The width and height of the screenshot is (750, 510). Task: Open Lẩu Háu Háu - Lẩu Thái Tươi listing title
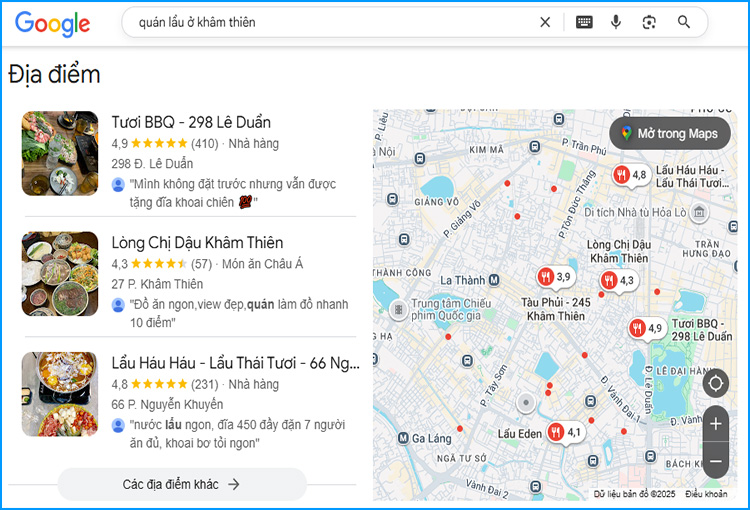(x=235, y=363)
